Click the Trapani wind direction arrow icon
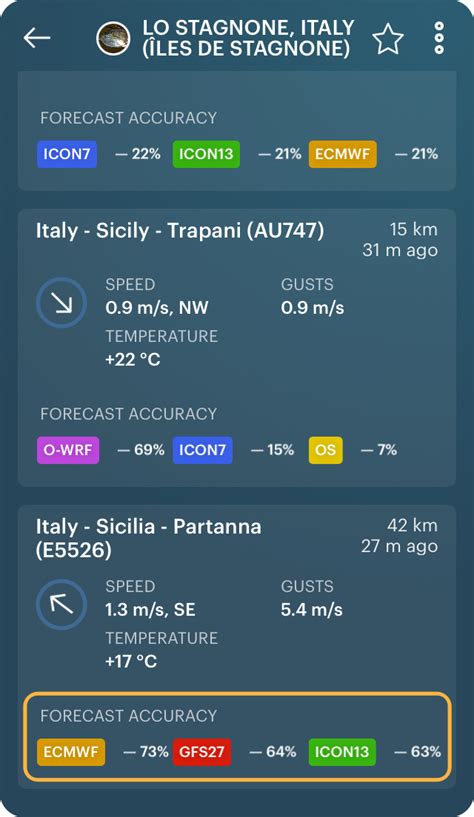 coord(61,303)
